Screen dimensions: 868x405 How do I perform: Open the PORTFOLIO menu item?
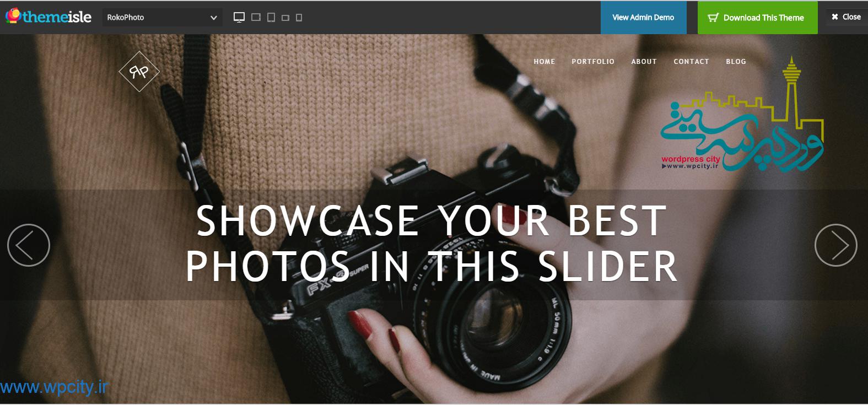pos(593,62)
